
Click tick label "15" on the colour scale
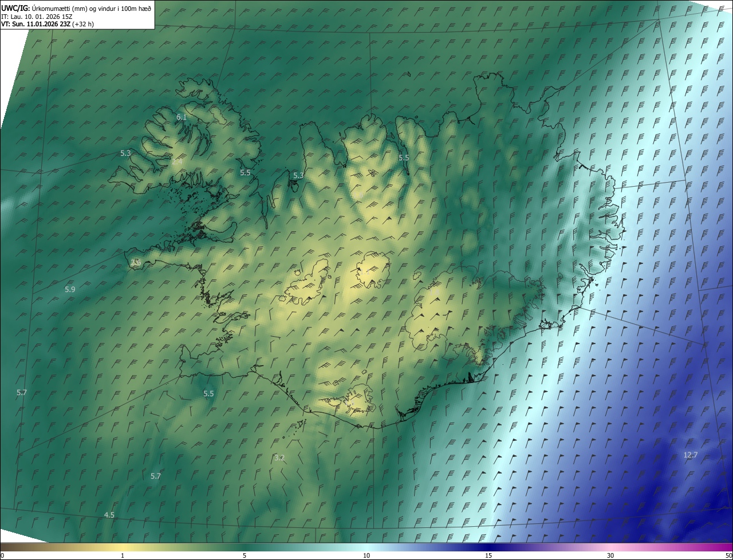488,555
